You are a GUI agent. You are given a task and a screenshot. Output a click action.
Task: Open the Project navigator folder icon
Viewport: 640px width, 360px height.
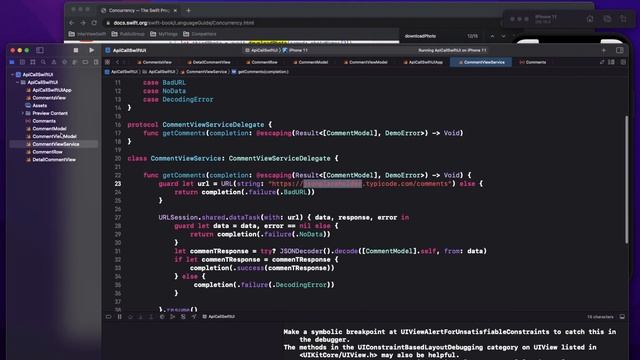pyautogui.click(x=12, y=62)
